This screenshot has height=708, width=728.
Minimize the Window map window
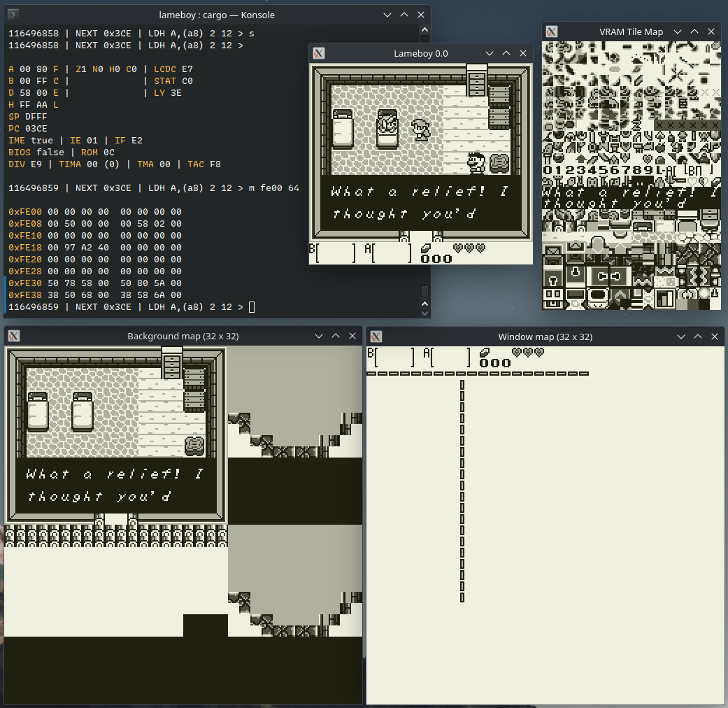pyautogui.click(x=681, y=337)
